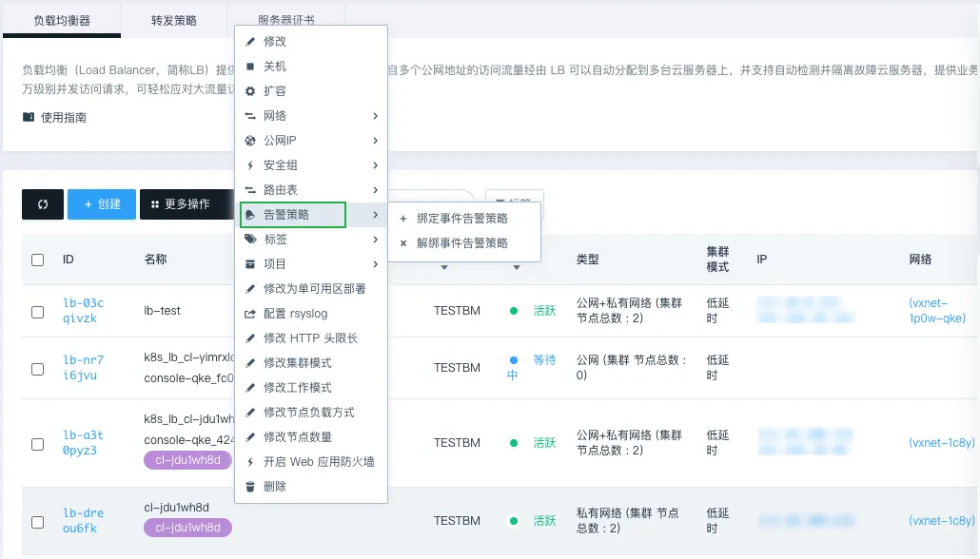Expand the 安全组 submenu arrow
The width and height of the screenshot is (980, 559).
tap(375, 165)
